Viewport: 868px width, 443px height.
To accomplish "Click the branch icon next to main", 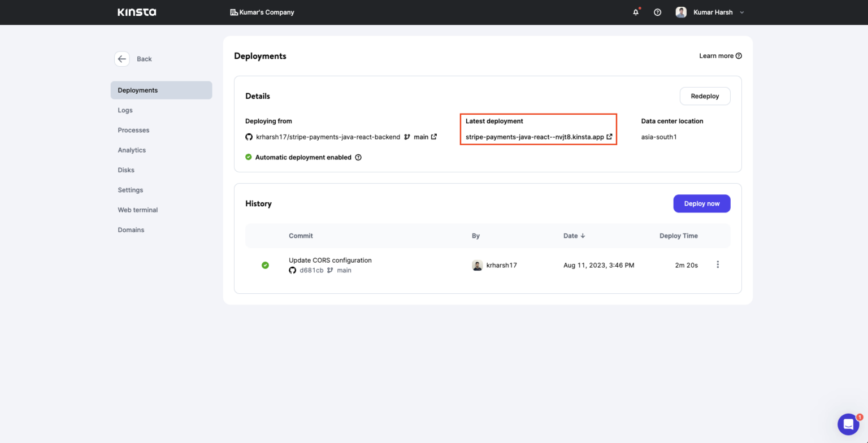I will point(408,137).
